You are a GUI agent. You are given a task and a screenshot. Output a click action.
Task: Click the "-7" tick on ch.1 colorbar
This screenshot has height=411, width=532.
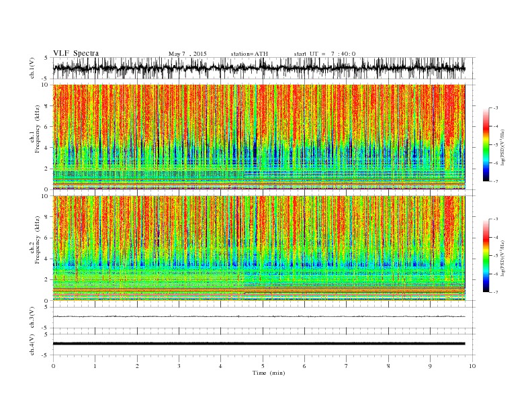[x=496, y=181]
